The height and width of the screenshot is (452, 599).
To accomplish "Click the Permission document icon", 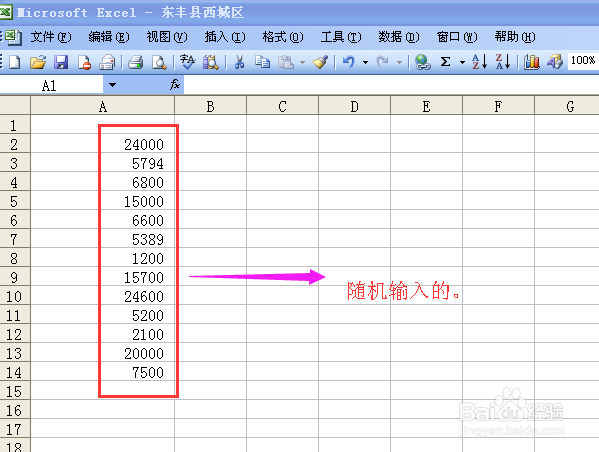I will click(x=84, y=62).
